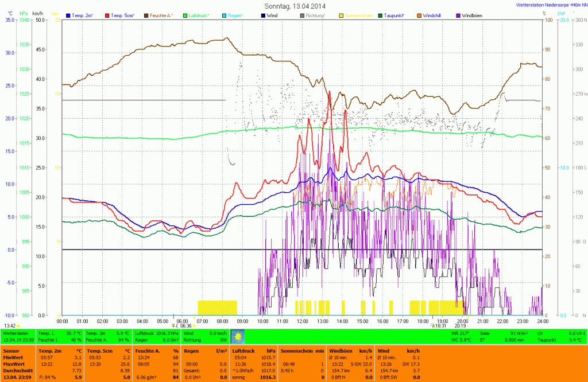This screenshot has height=382, width=588.
Task: Click the dark green Taupunkt legend square
Action: pos(380,15)
